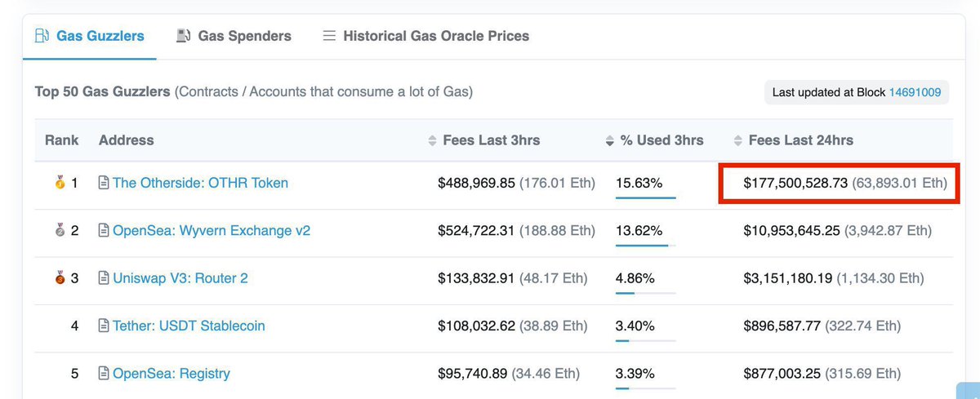Click the Gas Spenders tab icon
This screenshot has width=980, height=399.
(x=184, y=36)
